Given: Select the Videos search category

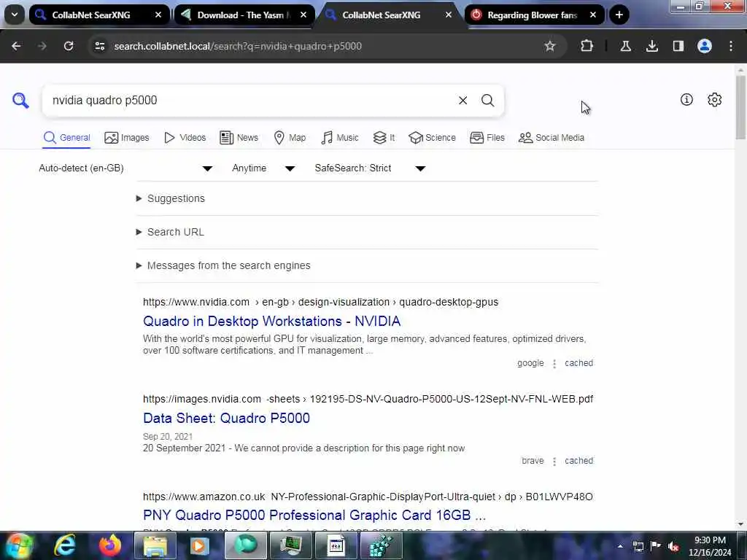Looking at the screenshot, I should point(185,138).
